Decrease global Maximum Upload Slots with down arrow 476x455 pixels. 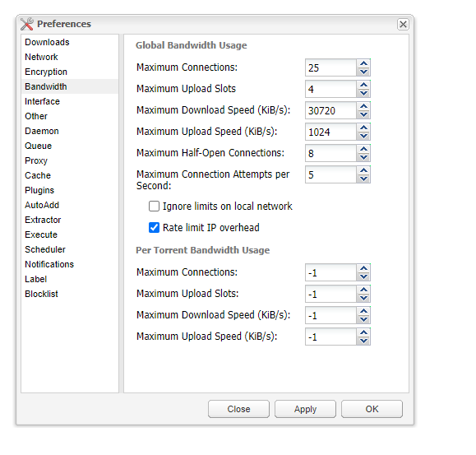pyautogui.click(x=363, y=93)
